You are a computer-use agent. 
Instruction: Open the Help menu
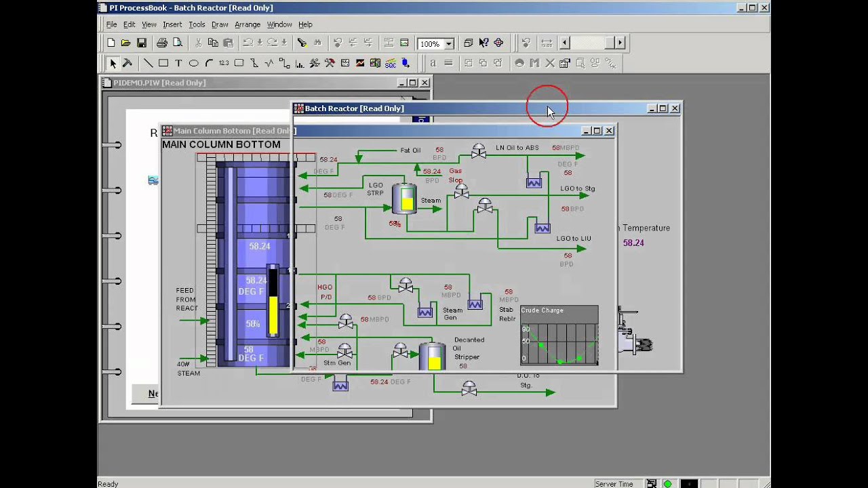[x=305, y=24]
